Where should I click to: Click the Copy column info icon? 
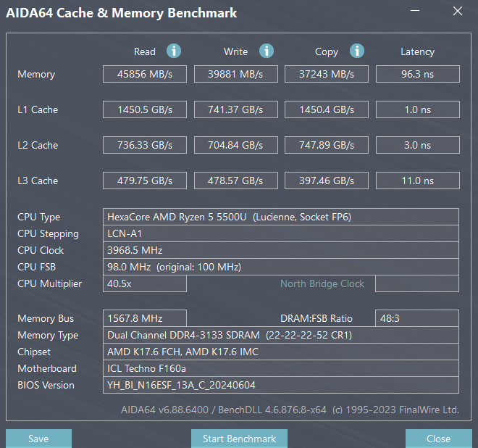point(356,51)
